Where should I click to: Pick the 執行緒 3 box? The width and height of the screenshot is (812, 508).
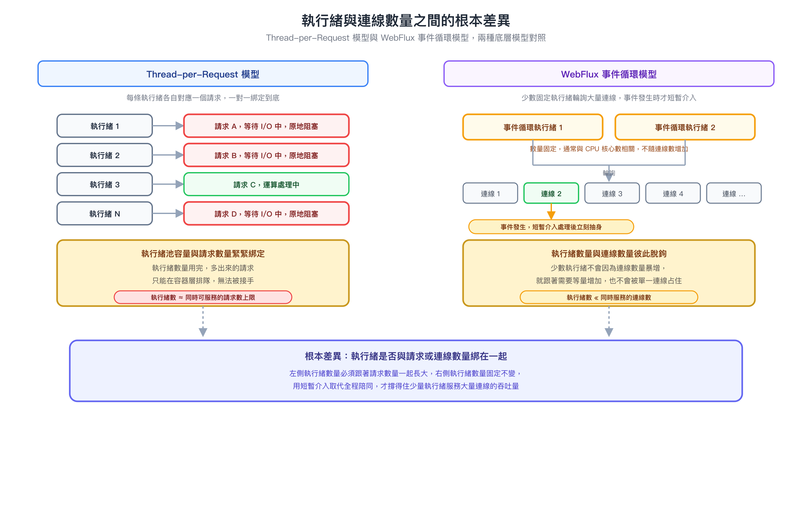(105, 184)
